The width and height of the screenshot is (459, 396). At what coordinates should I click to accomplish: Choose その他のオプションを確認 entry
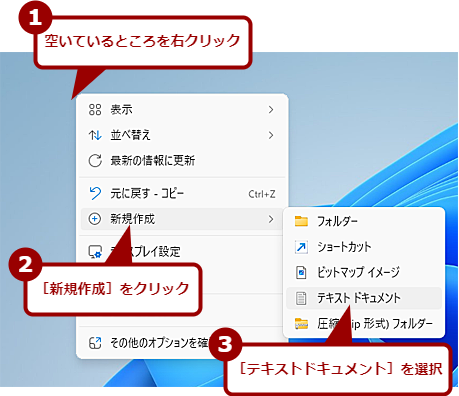click(x=160, y=343)
